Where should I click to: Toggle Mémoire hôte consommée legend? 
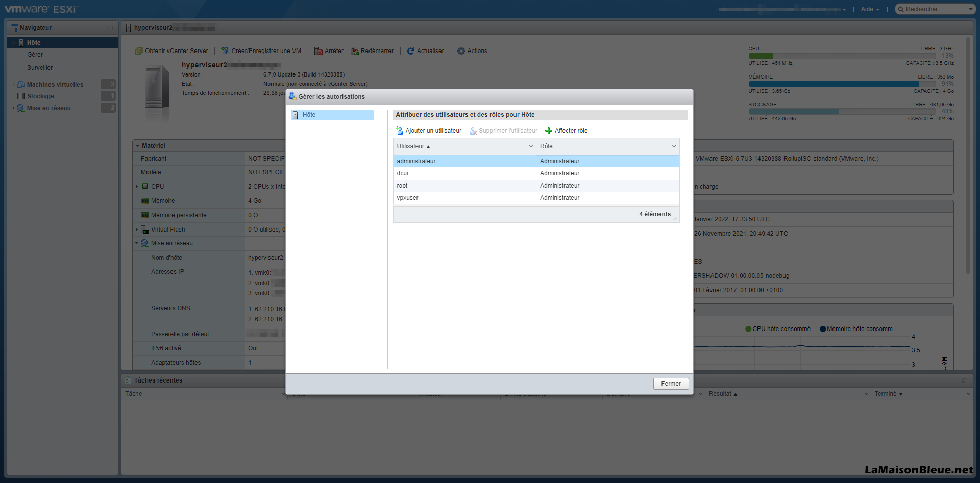pos(859,329)
